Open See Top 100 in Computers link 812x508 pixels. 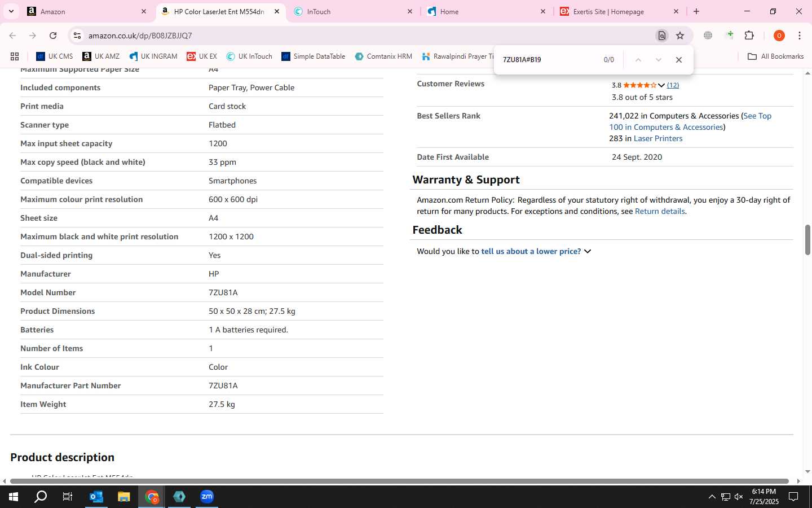click(x=690, y=121)
